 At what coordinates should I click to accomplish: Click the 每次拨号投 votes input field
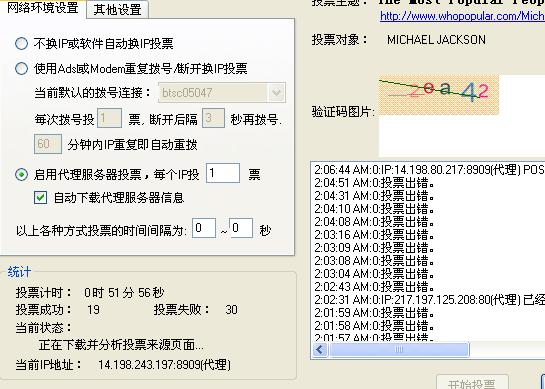point(109,118)
